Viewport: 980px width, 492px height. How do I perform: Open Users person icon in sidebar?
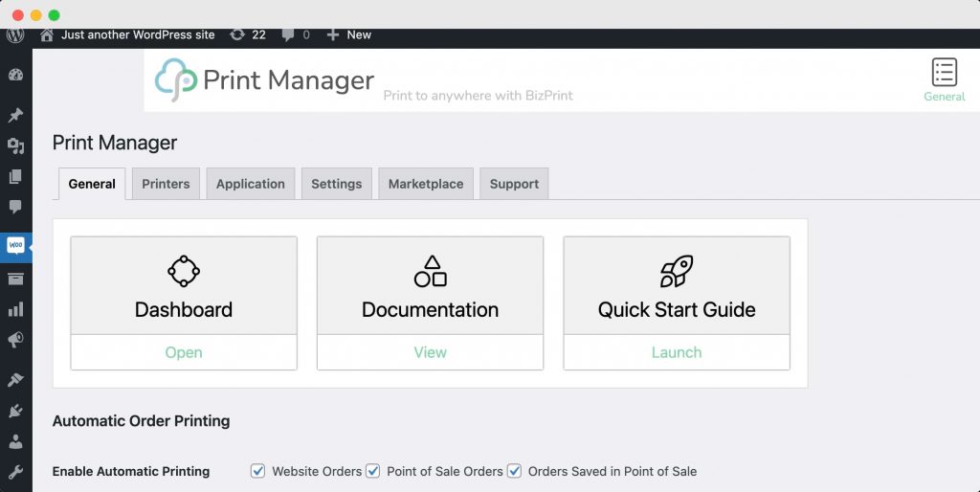click(15, 441)
